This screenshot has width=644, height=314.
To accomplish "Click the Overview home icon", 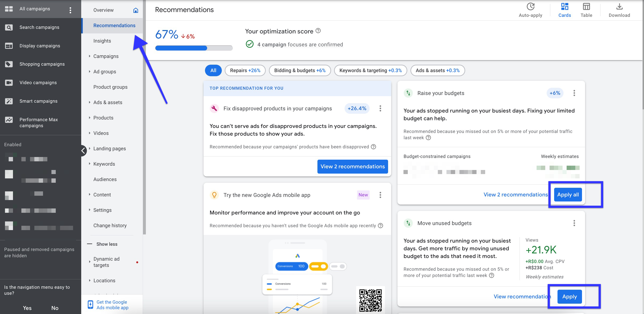I will pos(136,10).
